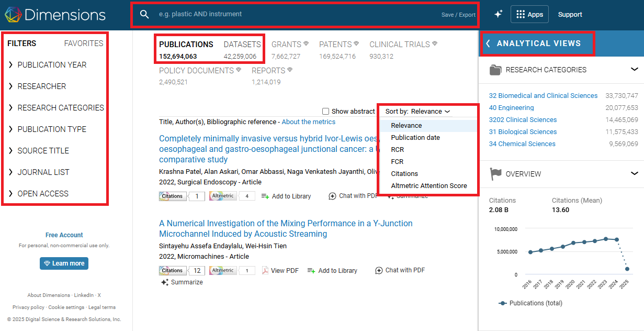Collapse the Overview analytics section
The image size is (644, 331).
[x=634, y=173]
